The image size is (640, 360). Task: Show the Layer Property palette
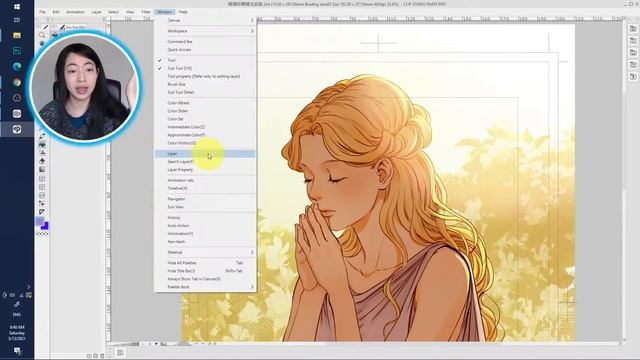(x=205, y=169)
